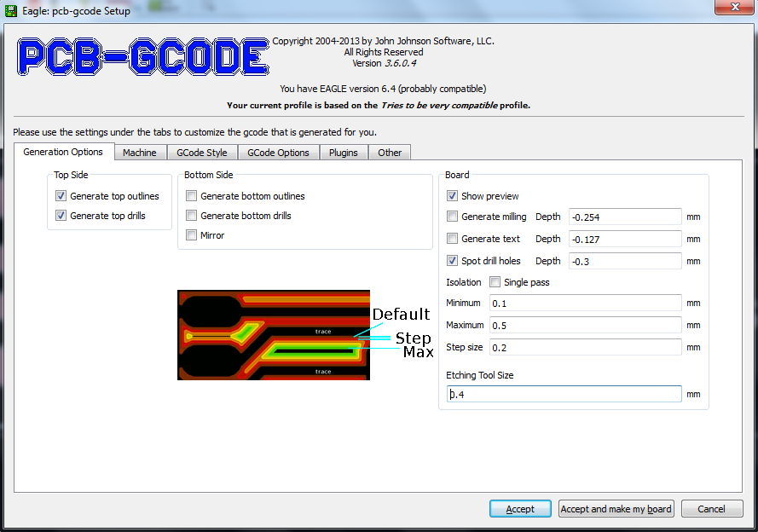Click Accept and make my board
758x532 pixels.
pyautogui.click(x=616, y=509)
